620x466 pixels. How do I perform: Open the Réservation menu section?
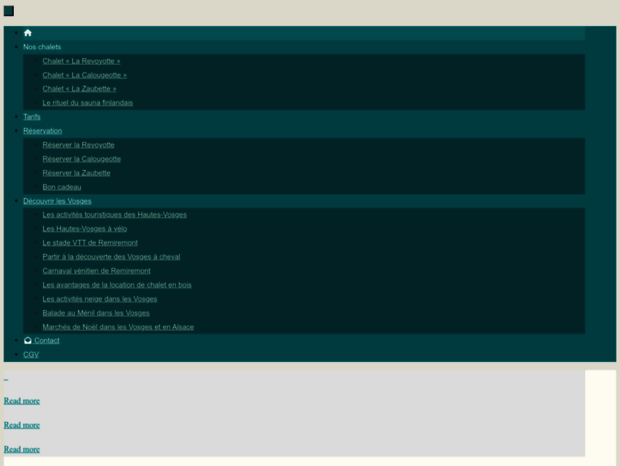[x=42, y=131]
